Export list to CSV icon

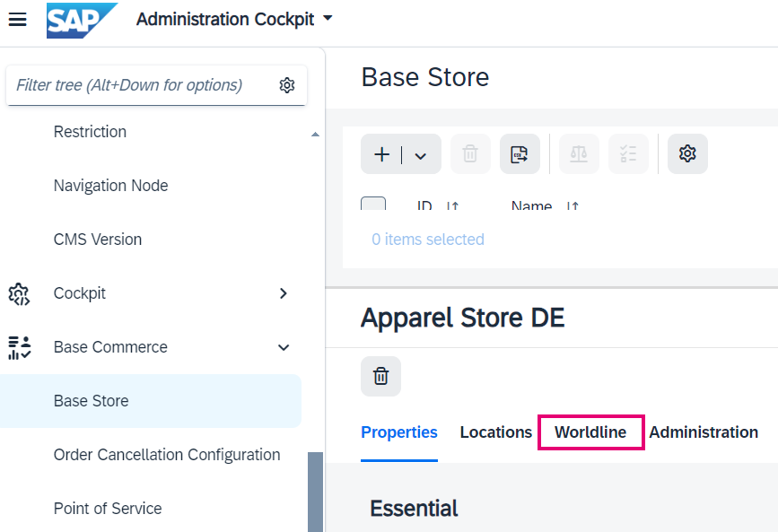click(x=520, y=153)
